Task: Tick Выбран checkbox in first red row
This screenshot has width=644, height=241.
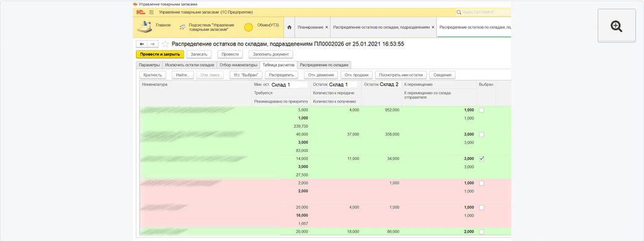Action: 482,183
